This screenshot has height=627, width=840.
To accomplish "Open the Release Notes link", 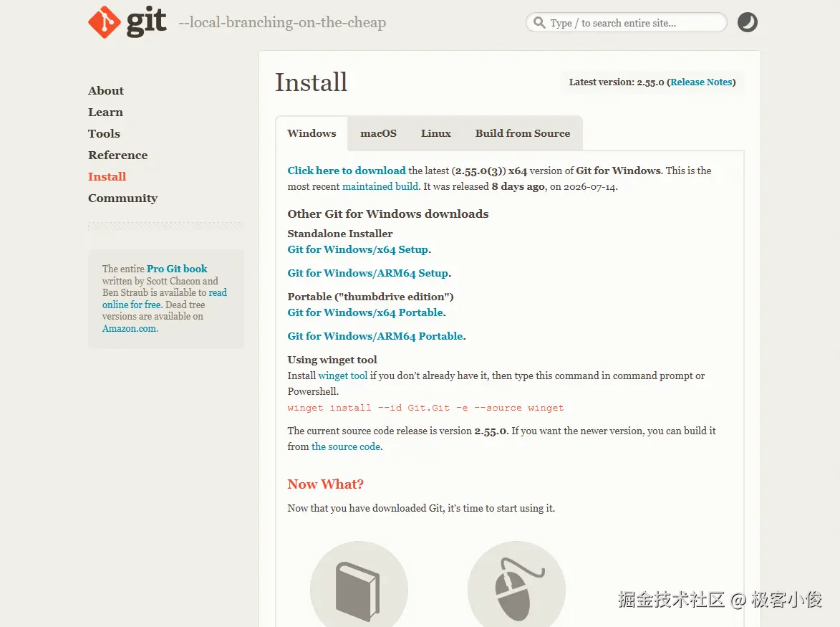I will point(701,82).
